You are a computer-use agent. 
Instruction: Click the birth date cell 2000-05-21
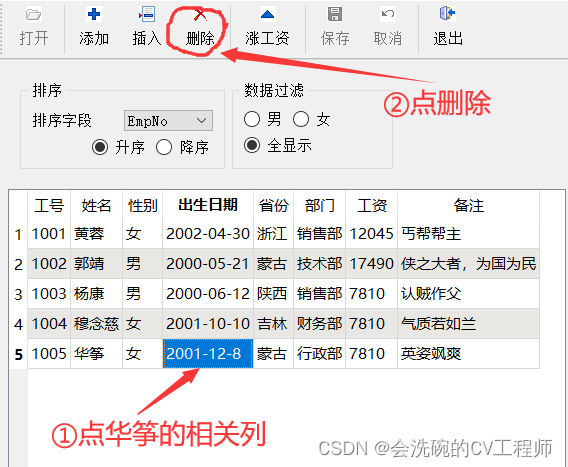point(208,264)
